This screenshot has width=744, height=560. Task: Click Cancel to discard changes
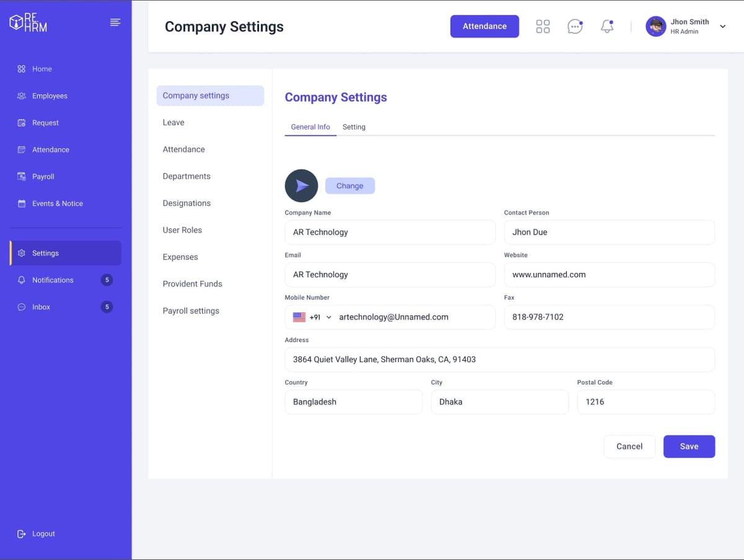[629, 446]
